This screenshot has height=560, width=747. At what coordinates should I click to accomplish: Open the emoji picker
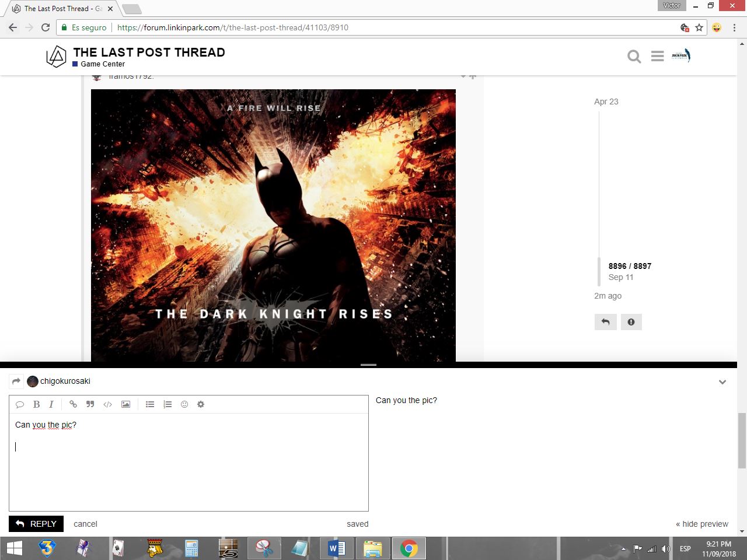tap(184, 404)
